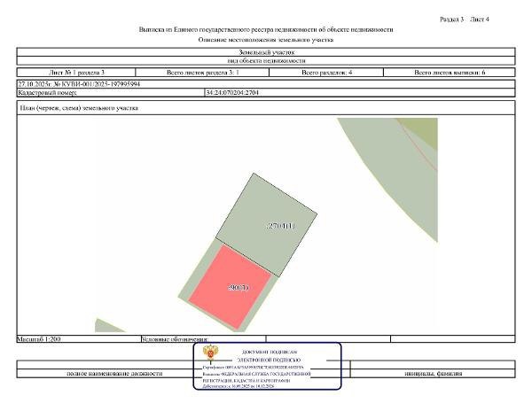Click the 'инициалы, фамилия' caption
Screen dimensions: 532x411
434,374
